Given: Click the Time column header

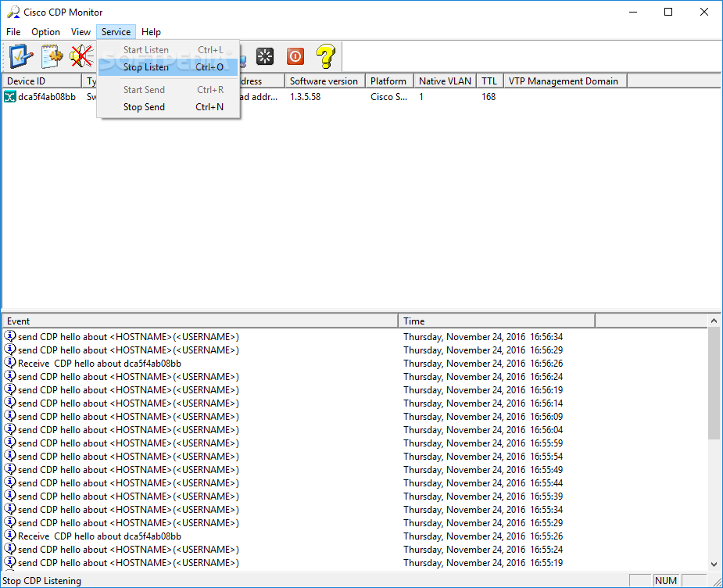Looking at the screenshot, I should click(x=496, y=321).
